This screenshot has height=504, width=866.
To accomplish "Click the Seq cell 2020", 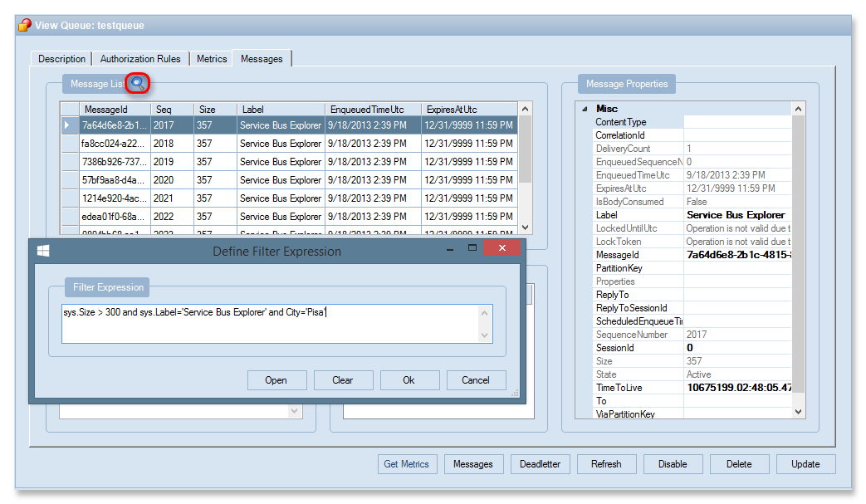I will point(173,180).
